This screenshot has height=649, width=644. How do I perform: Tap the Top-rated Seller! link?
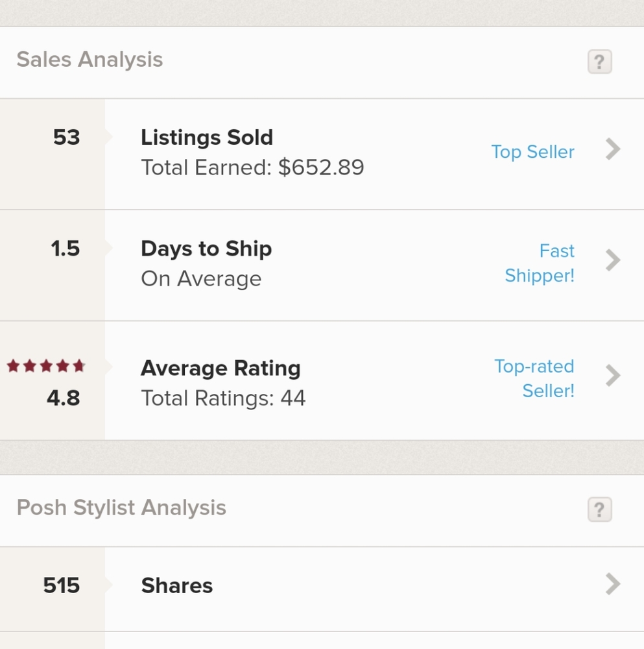coord(534,378)
